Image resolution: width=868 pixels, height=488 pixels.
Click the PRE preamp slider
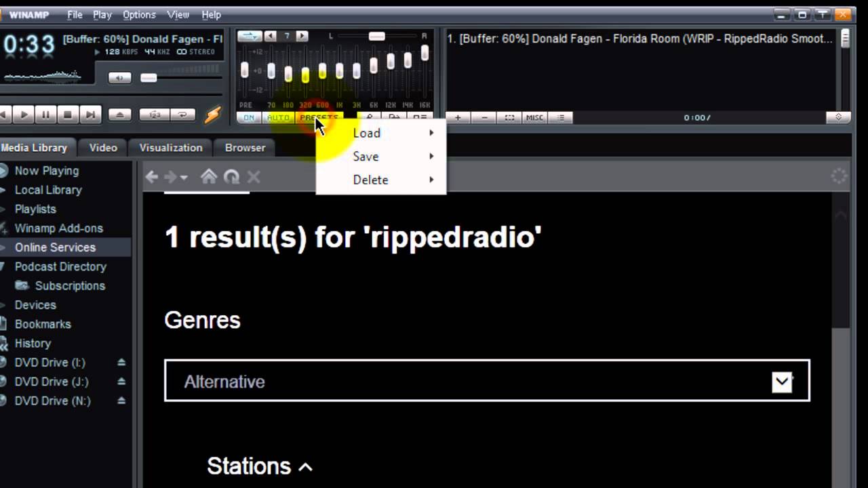(245, 68)
